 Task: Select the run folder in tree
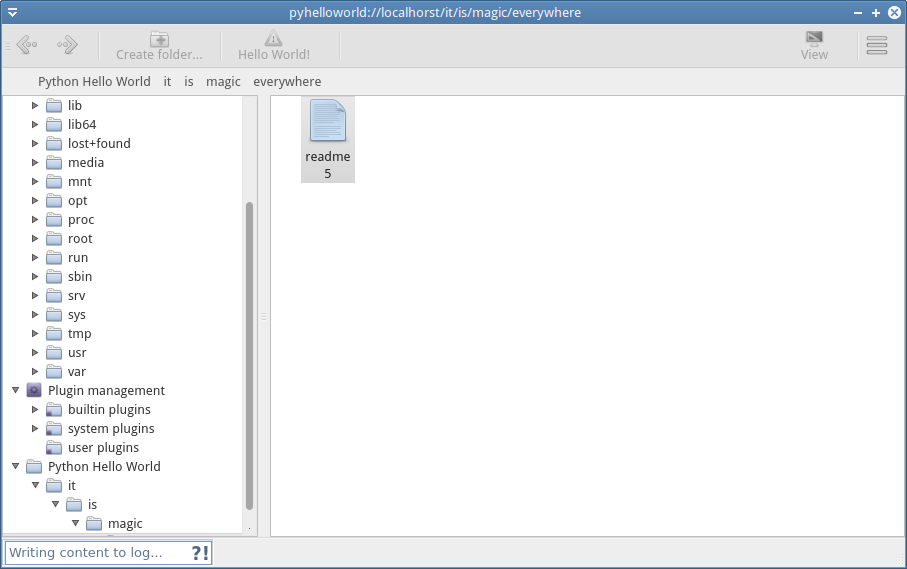(x=78, y=258)
